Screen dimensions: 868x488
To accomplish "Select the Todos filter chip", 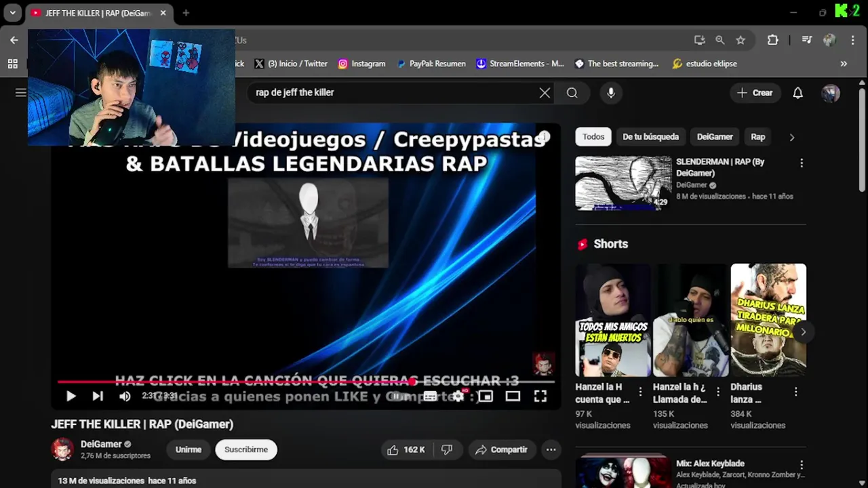I will coord(593,137).
